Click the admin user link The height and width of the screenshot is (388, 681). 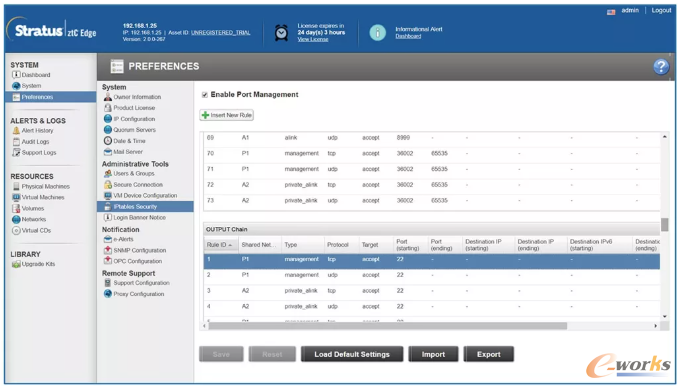(630, 10)
